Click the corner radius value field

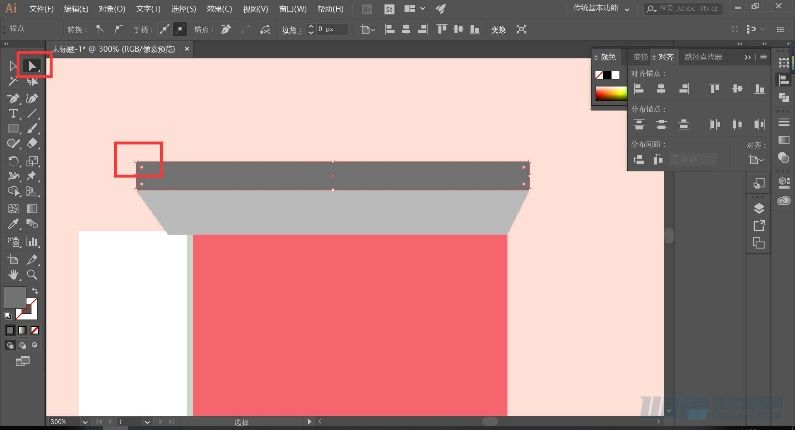[330, 30]
